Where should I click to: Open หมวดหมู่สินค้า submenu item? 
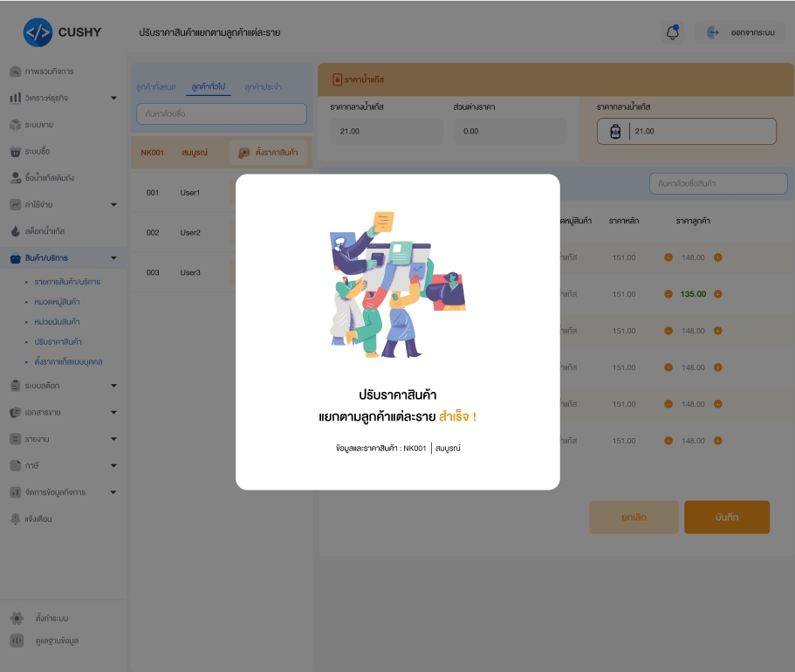(57, 302)
